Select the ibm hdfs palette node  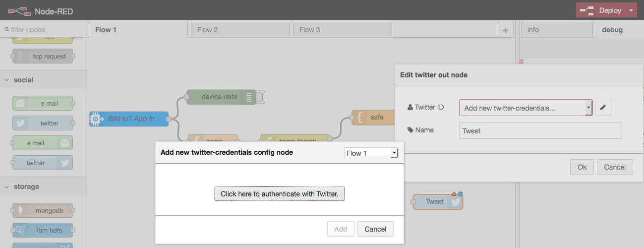(x=43, y=230)
